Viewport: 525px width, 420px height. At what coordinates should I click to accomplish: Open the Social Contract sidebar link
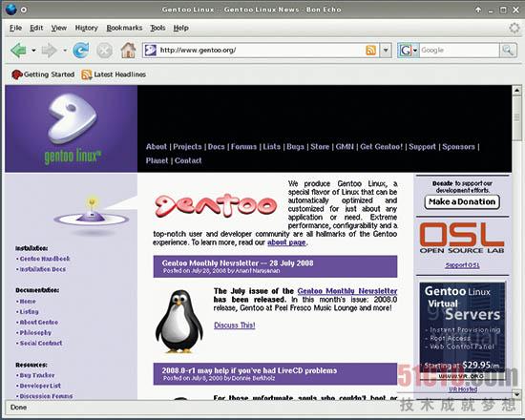coord(41,343)
